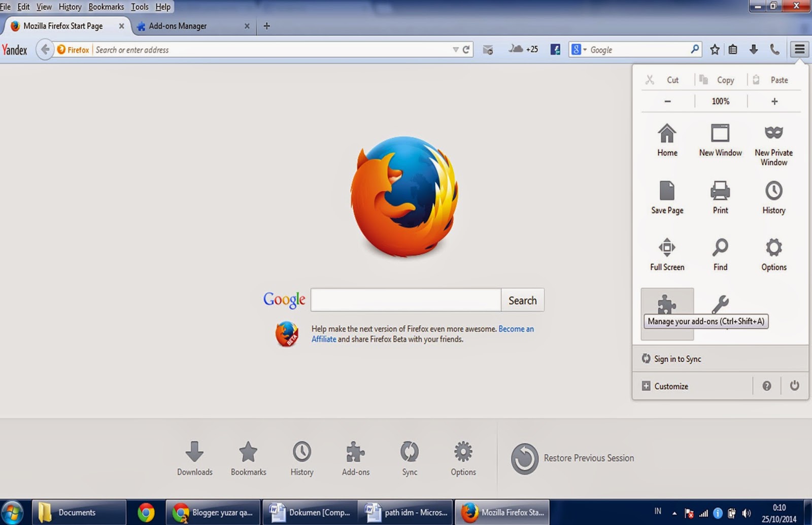Click Copy in the menu panel
Viewport: 812px width, 525px height.
pos(720,80)
